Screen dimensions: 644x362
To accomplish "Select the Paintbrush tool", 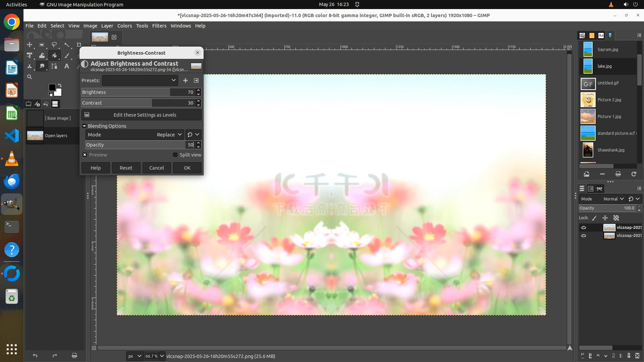I will [x=67, y=56].
